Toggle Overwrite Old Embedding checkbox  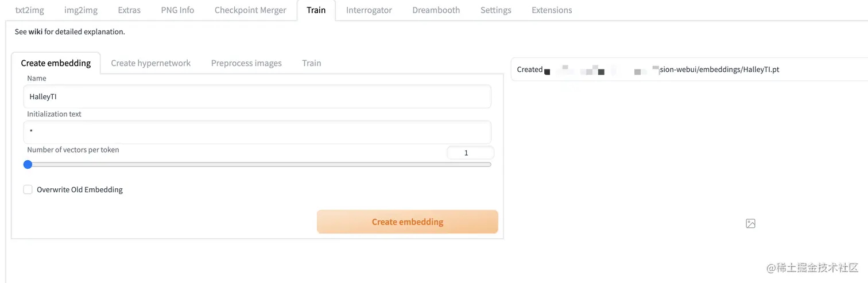coord(28,189)
